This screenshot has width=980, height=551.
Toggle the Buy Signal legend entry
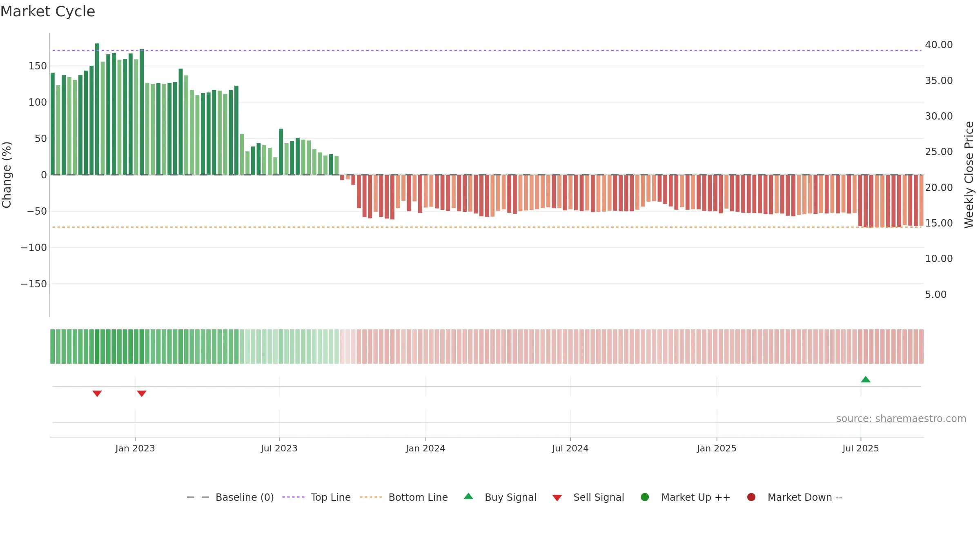[500, 498]
